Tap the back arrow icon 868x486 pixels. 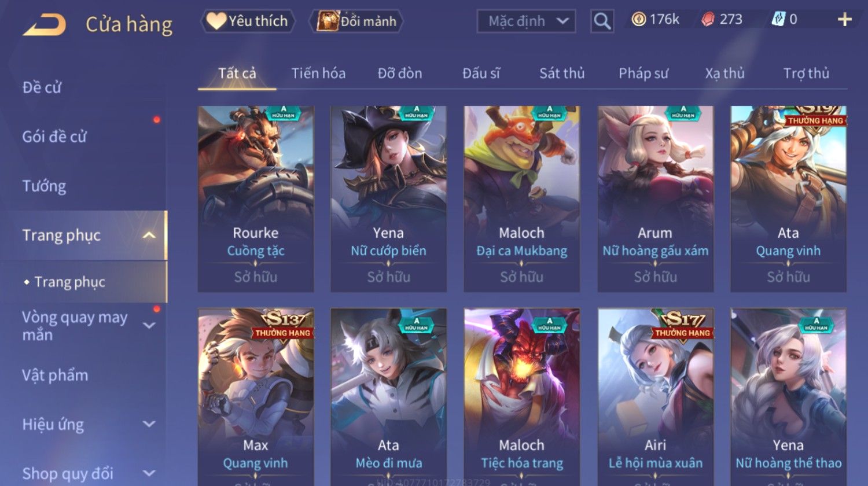pos(44,25)
